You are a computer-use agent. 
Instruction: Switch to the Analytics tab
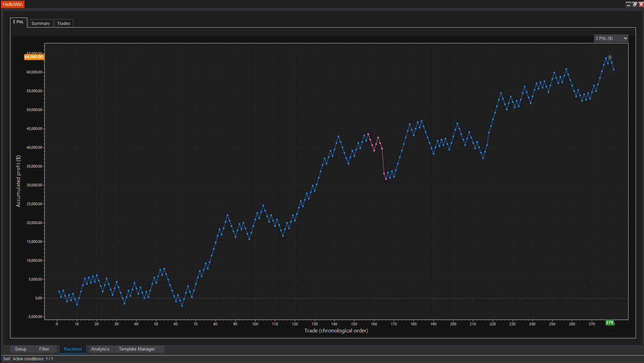(x=100, y=349)
